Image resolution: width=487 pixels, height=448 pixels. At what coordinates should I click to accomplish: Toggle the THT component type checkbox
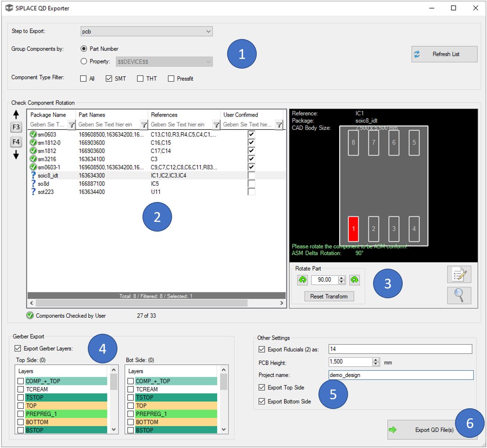(140, 78)
